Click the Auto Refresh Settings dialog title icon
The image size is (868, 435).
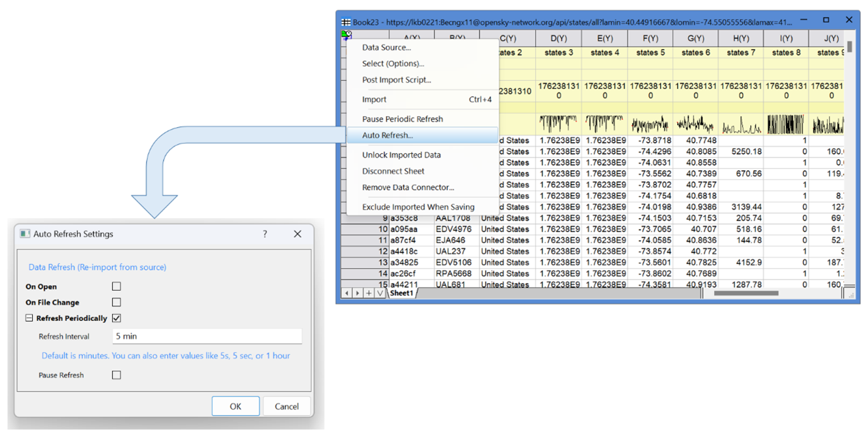pos(25,234)
